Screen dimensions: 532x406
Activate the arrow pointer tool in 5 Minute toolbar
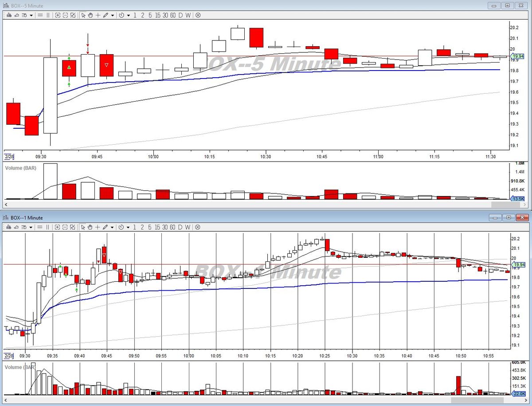click(83, 15)
